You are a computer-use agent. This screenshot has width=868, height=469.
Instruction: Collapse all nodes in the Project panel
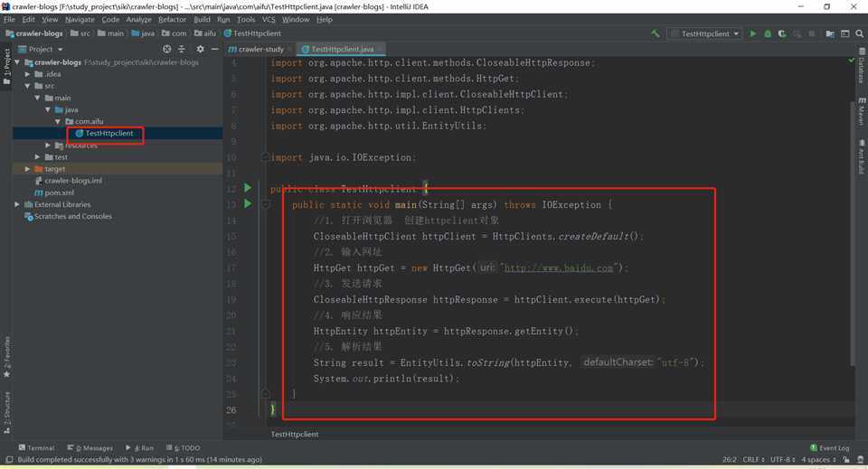(182, 49)
